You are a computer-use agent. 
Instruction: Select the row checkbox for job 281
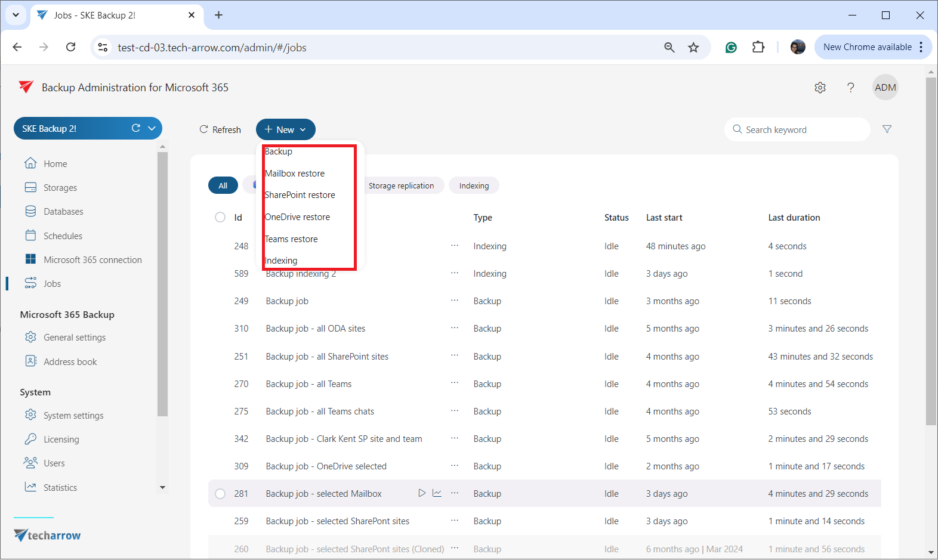coord(220,494)
